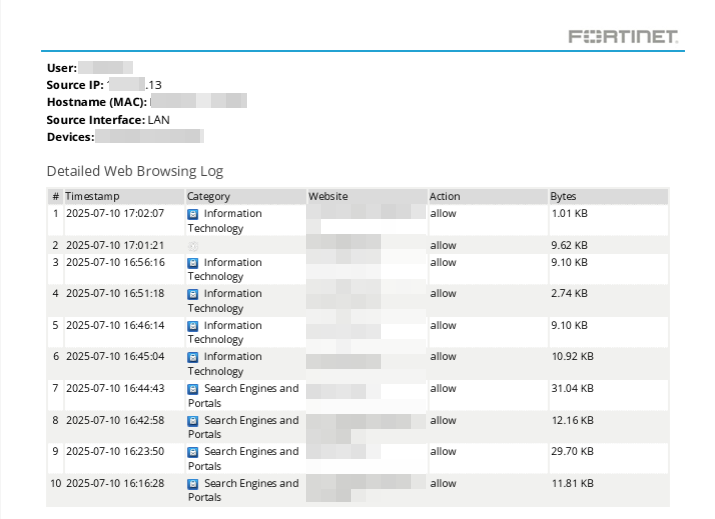715x519 pixels.
Task: Click the category icon in the 16:51:18 row
Action: click(193, 294)
